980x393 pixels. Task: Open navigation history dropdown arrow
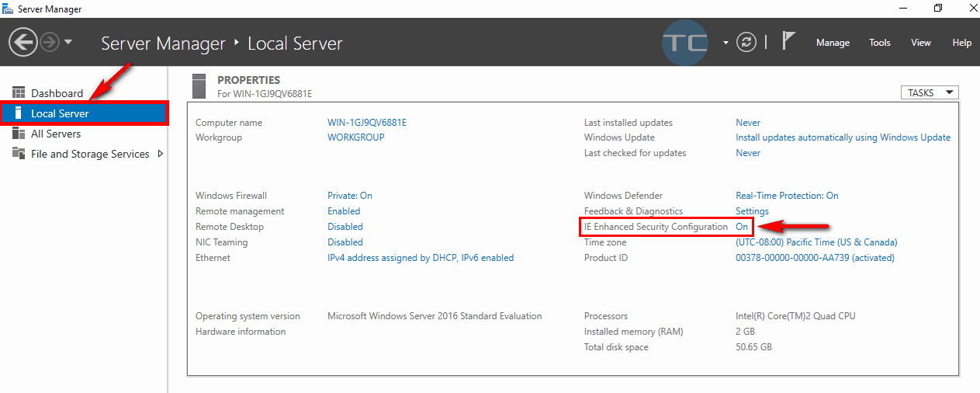point(68,42)
